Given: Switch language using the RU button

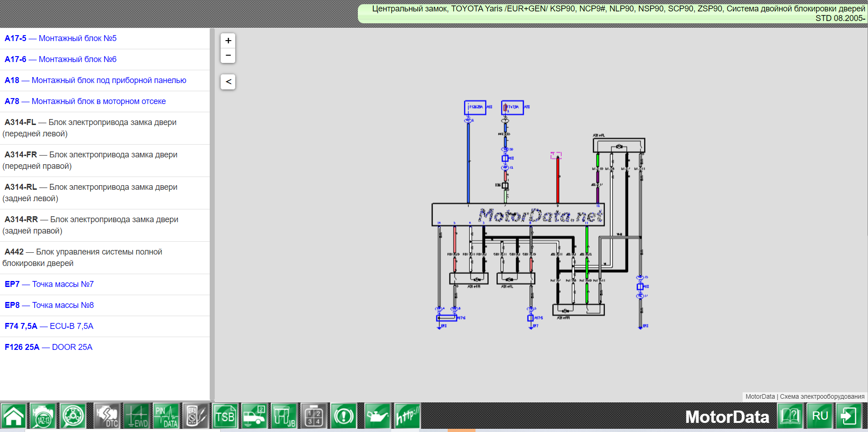Looking at the screenshot, I should pos(820,416).
